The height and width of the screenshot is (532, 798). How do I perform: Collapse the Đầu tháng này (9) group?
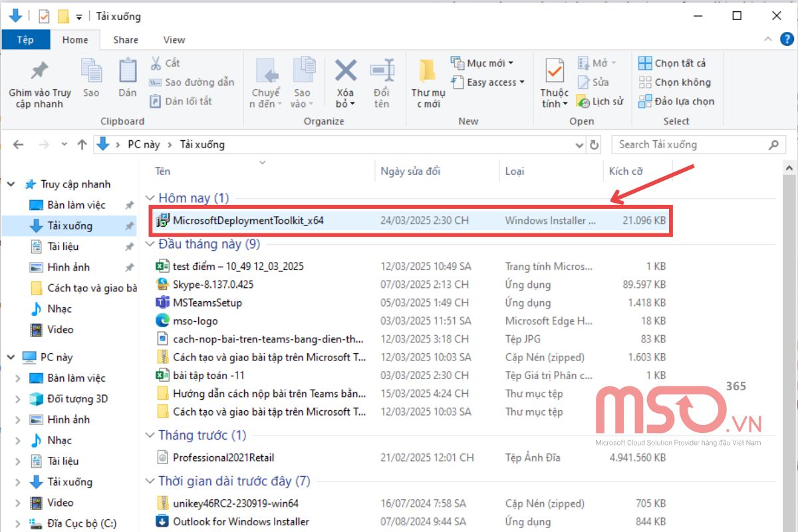point(150,244)
